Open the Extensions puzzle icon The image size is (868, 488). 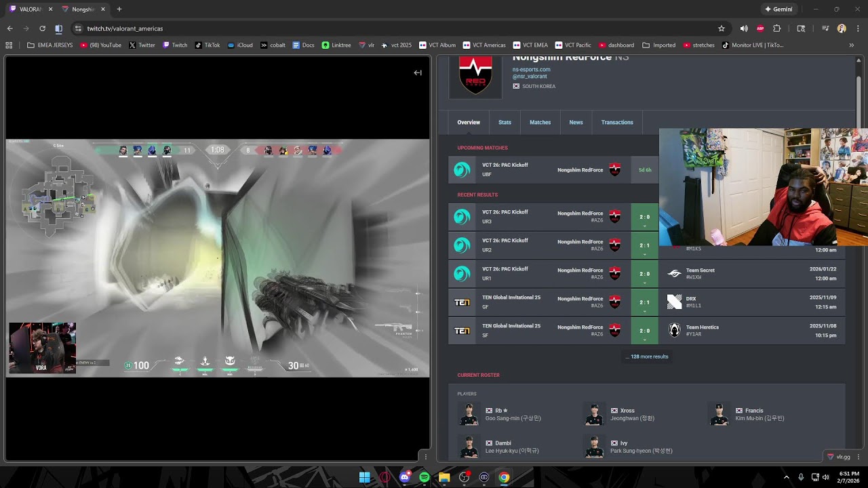777,28
